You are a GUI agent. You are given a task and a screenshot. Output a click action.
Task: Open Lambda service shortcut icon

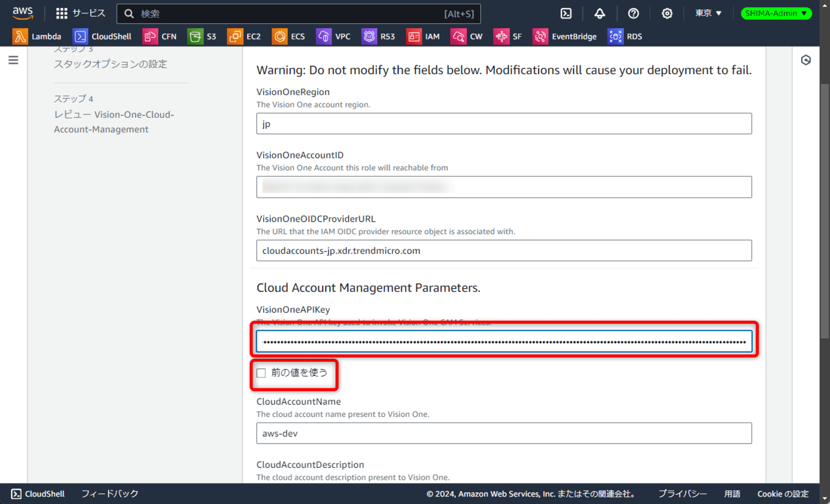pyautogui.click(x=20, y=37)
